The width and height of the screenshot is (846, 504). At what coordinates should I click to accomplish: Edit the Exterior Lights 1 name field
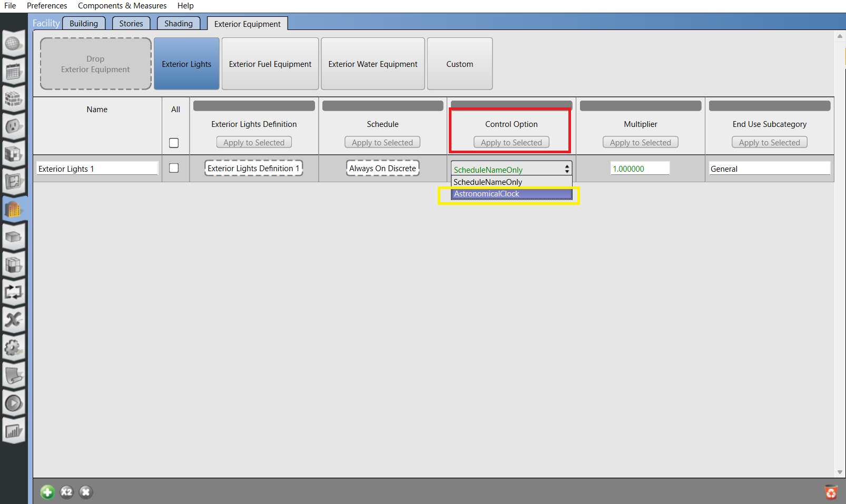click(x=97, y=169)
